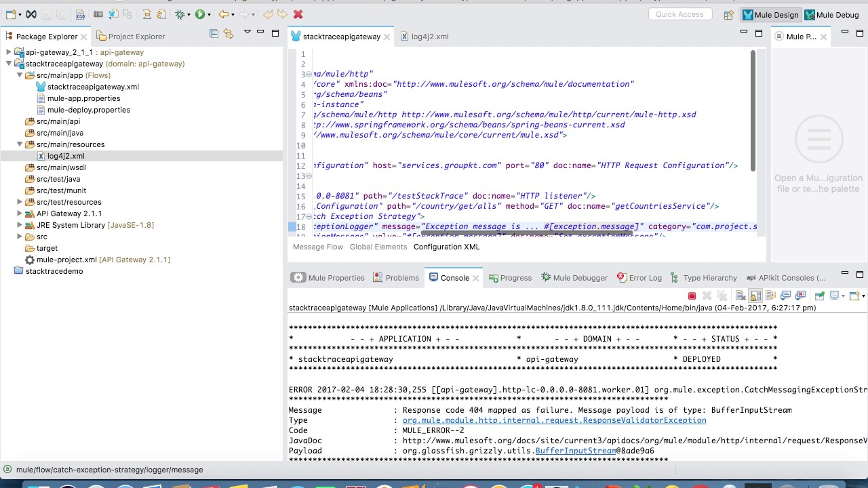
Task: Terminate the running application with red stop icon
Action: (x=692, y=296)
